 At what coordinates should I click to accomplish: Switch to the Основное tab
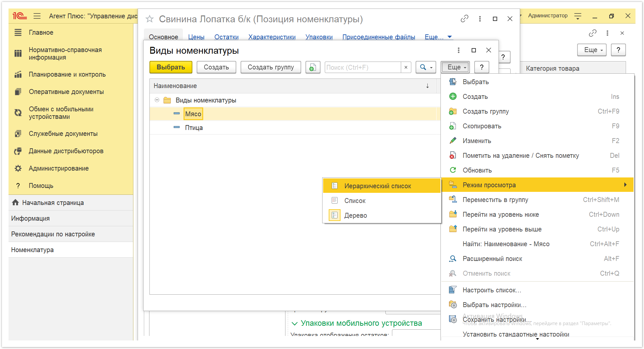pos(163,37)
